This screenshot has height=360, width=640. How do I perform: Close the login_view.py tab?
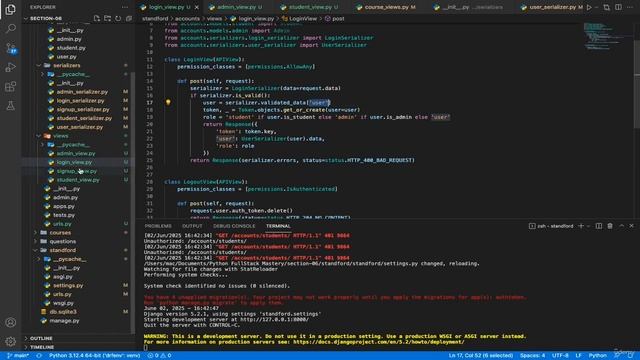197,7
